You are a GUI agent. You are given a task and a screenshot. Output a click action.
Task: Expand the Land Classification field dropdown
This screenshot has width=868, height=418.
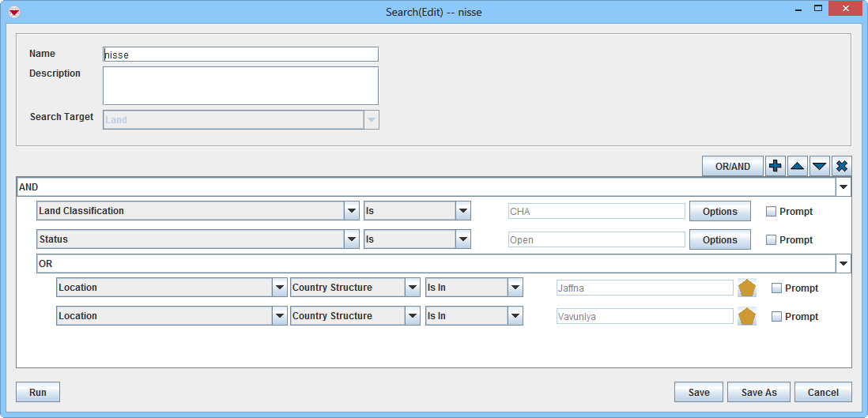[x=352, y=212]
